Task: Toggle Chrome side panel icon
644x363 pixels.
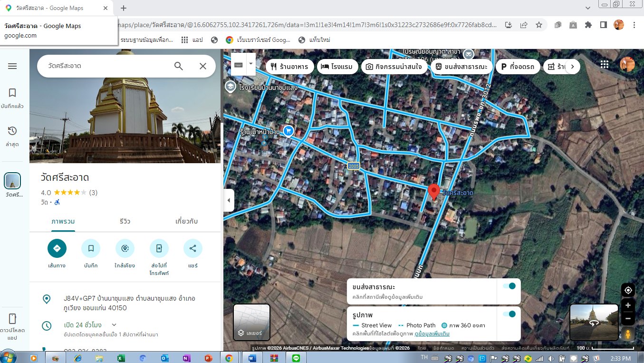Action: click(x=603, y=25)
